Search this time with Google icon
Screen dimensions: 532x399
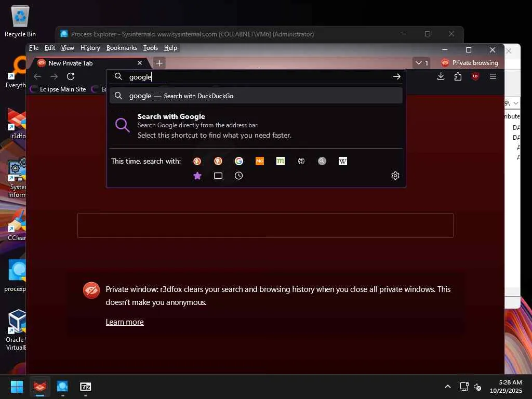(239, 161)
